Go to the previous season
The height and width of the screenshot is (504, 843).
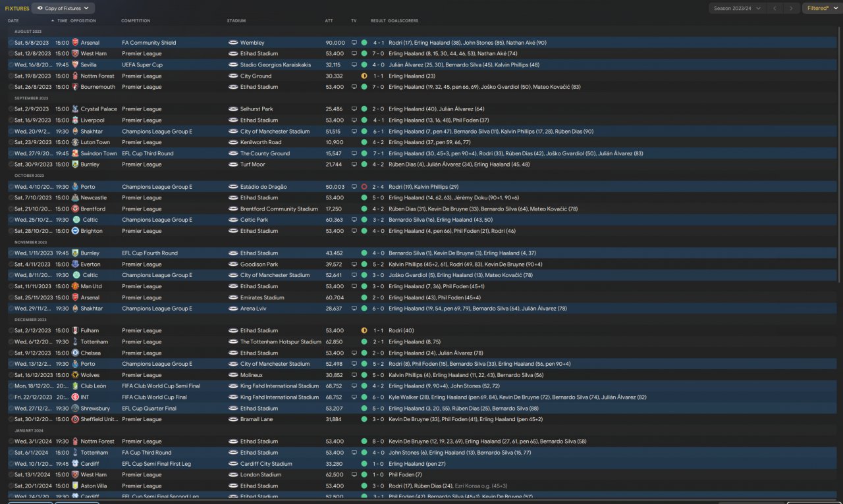tap(775, 9)
